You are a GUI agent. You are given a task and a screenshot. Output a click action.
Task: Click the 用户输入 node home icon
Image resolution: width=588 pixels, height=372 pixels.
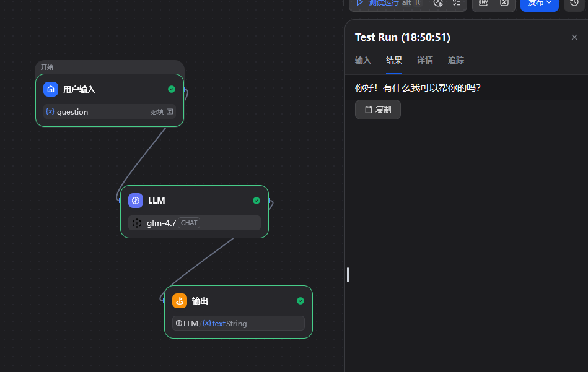click(x=51, y=89)
